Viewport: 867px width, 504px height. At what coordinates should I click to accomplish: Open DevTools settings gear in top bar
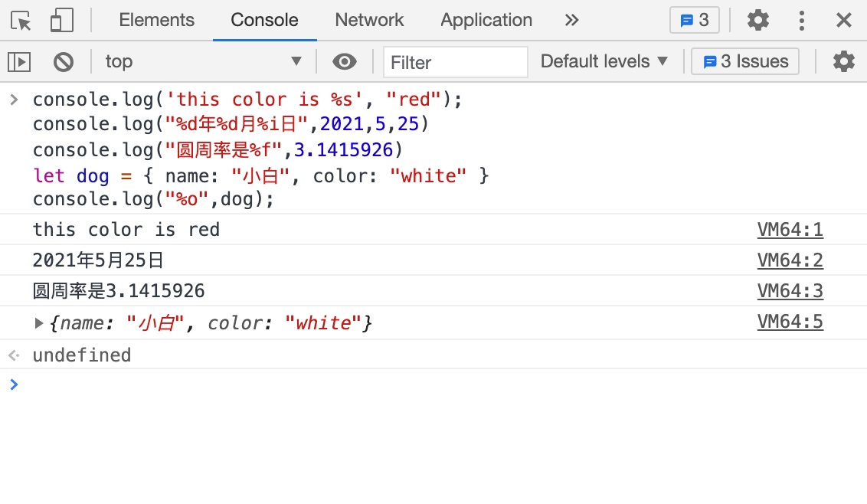(757, 21)
